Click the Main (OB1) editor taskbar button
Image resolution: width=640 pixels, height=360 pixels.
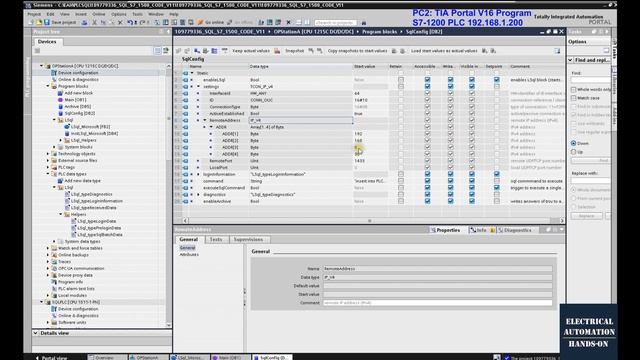point(230,358)
